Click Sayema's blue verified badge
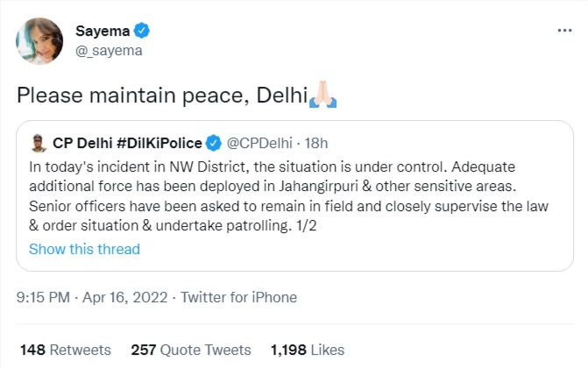 (142, 32)
